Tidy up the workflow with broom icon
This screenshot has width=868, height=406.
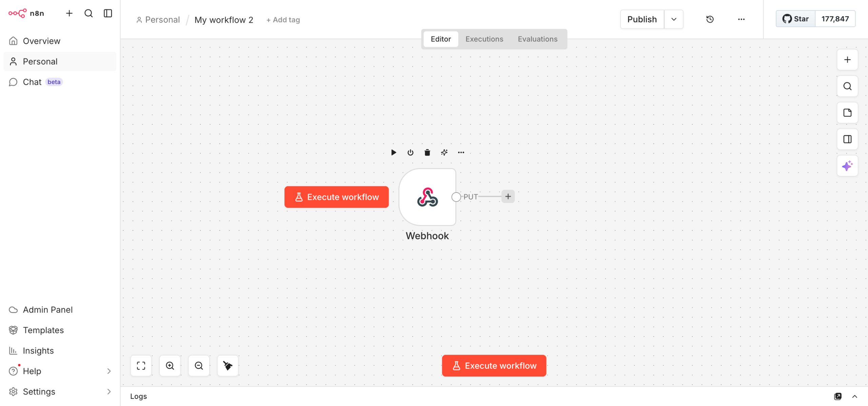(x=228, y=366)
